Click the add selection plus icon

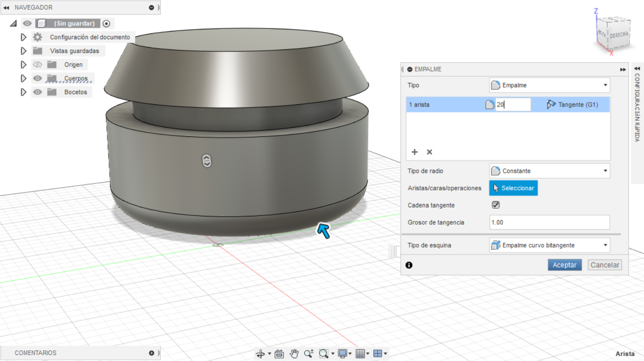click(415, 152)
